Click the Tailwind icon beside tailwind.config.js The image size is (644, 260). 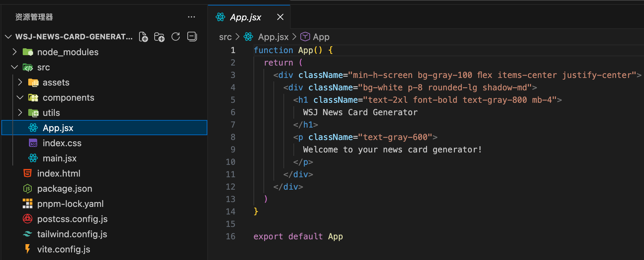[x=28, y=234]
